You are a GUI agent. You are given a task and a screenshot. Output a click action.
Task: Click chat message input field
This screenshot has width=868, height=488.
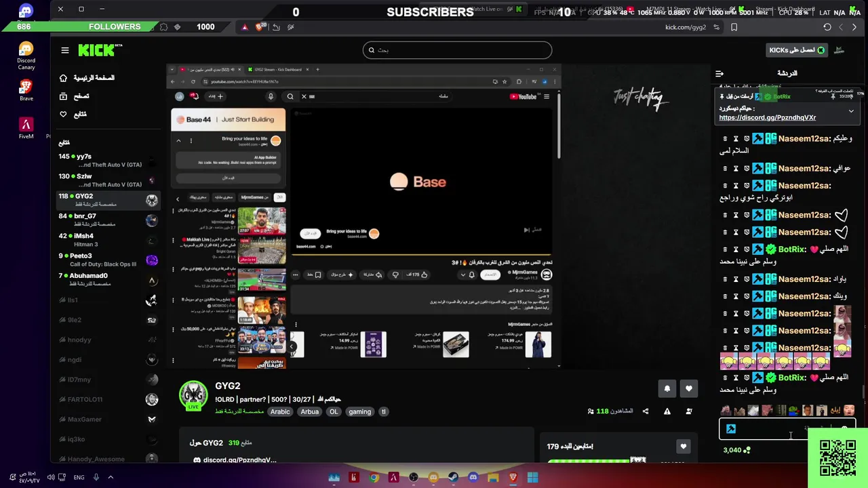click(787, 429)
